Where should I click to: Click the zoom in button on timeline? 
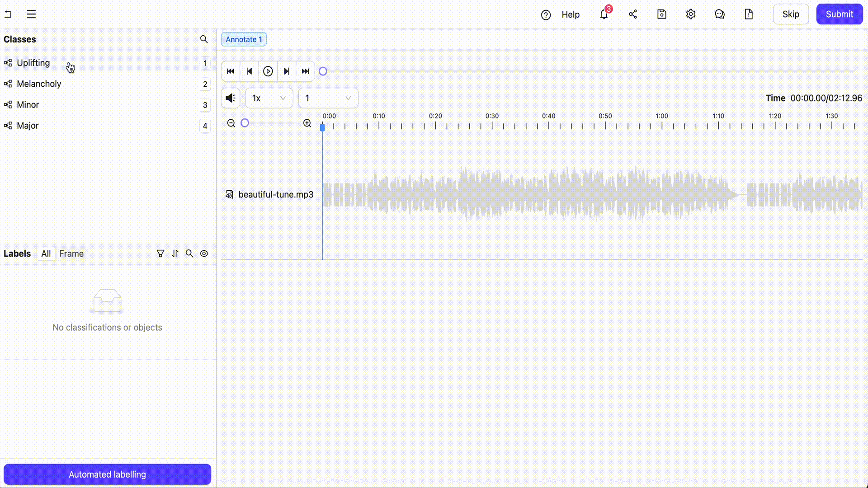pos(307,123)
